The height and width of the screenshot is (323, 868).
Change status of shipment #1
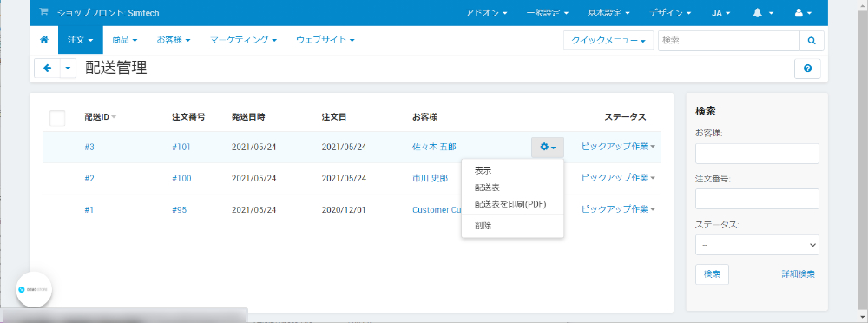618,209
